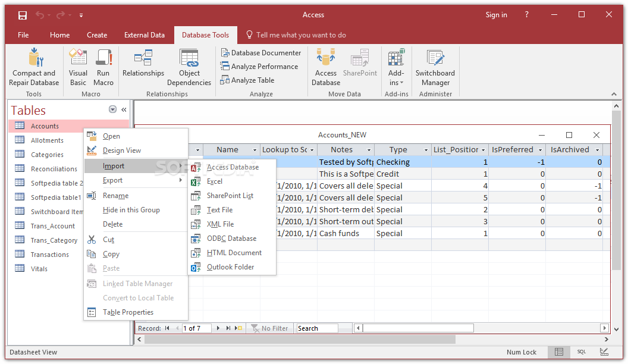This screenshot has width=628, height=364.
Task: Select Vitals table in navigation pane
Action: coord(39,269)
